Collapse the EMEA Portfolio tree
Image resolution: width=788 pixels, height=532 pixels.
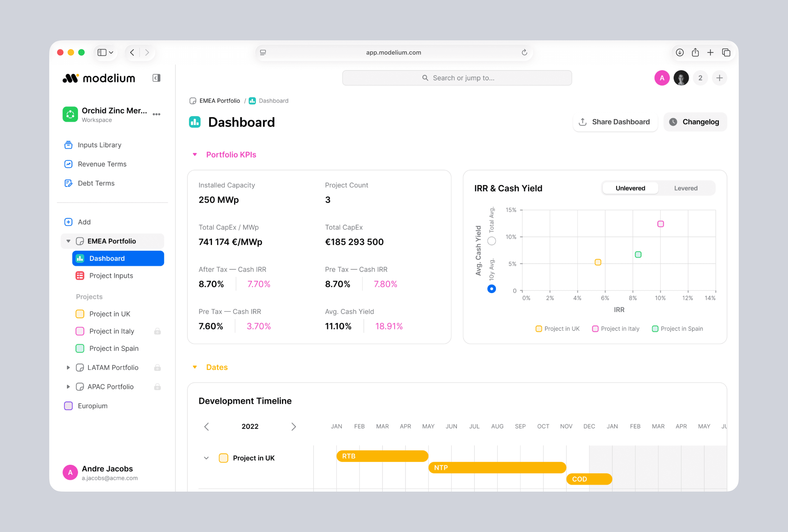68,241
